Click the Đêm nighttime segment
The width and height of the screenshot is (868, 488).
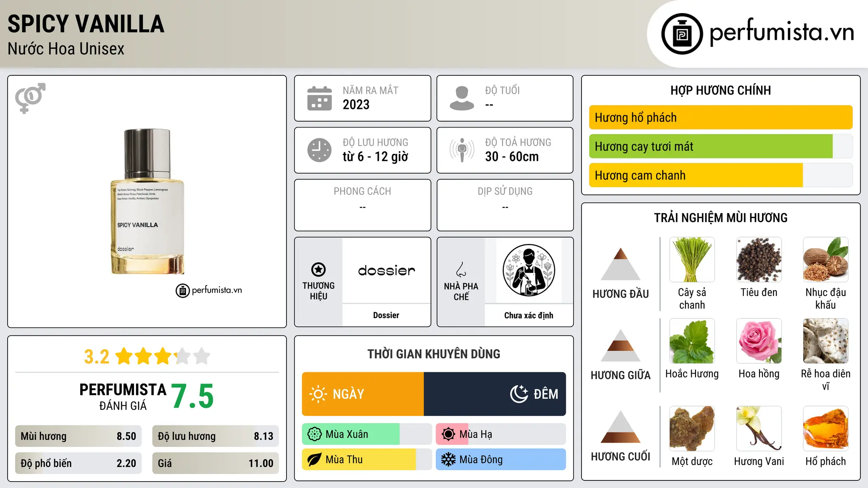click(x=495, y=394)
